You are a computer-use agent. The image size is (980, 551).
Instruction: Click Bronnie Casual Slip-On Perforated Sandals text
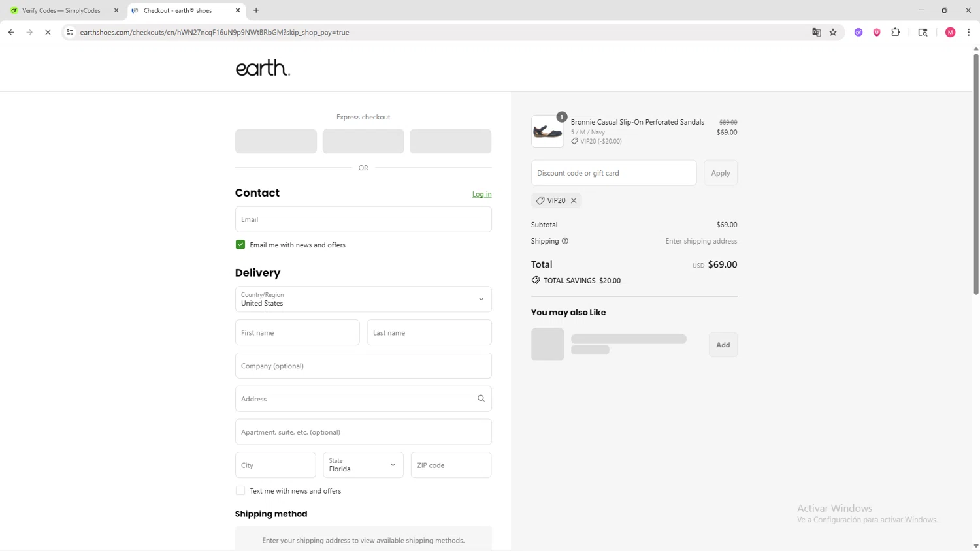[637, 122]
